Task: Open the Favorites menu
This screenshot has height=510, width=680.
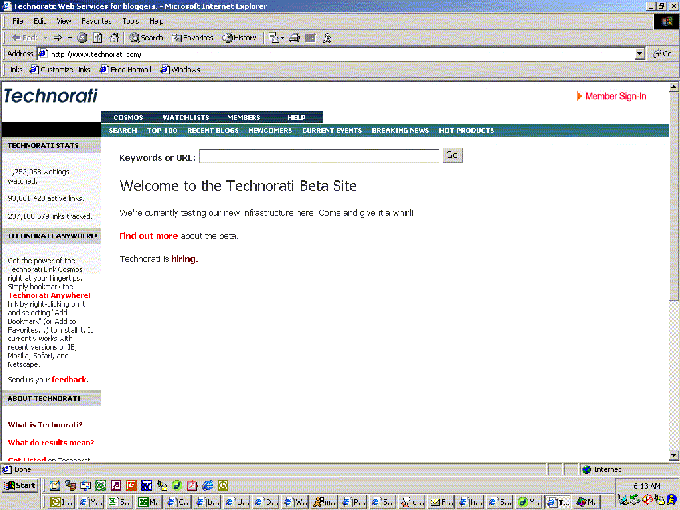Action: (x=96, y=21)
